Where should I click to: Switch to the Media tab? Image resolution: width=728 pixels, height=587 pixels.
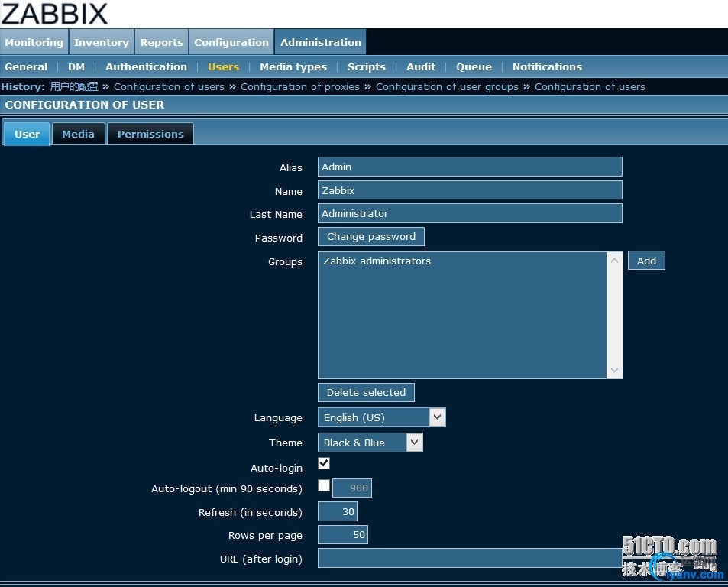[78, 135]
